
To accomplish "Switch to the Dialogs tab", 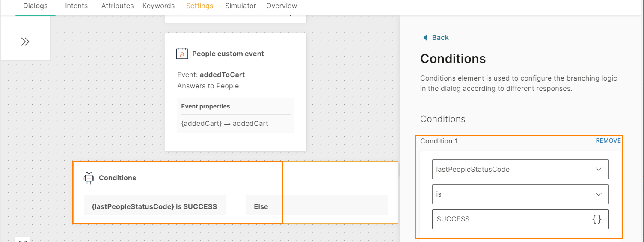I will pyautogui.click(x=36, y=6).
